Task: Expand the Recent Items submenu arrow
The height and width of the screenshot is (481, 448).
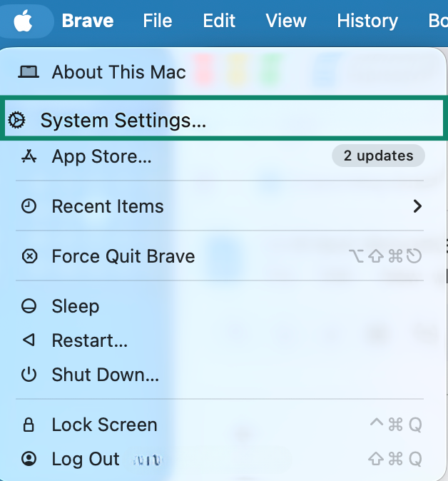Action: point(417,206)
